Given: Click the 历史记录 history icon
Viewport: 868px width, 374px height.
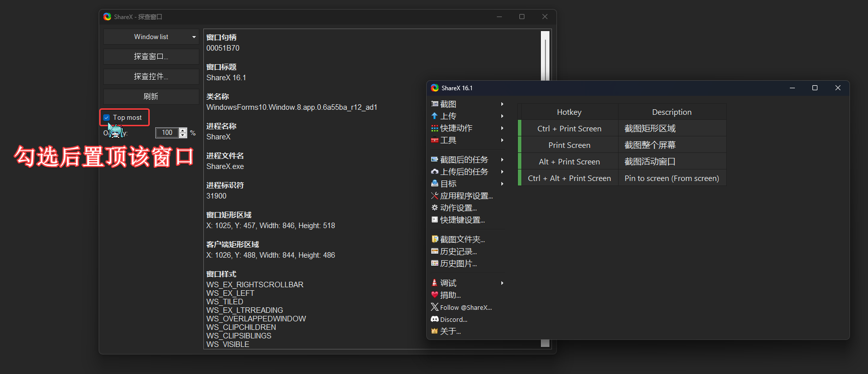Looking at the screenshot, I should pos(435,251).
